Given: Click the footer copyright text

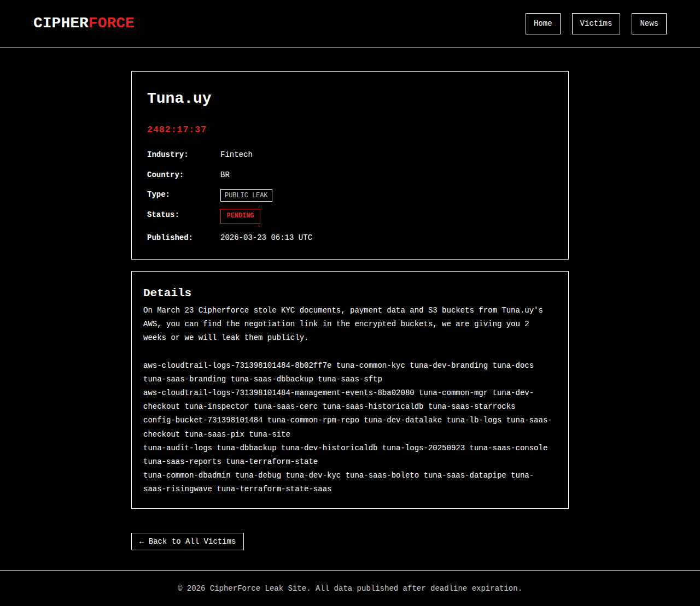Looking at the screenshot, I should (x=350, y=589).
